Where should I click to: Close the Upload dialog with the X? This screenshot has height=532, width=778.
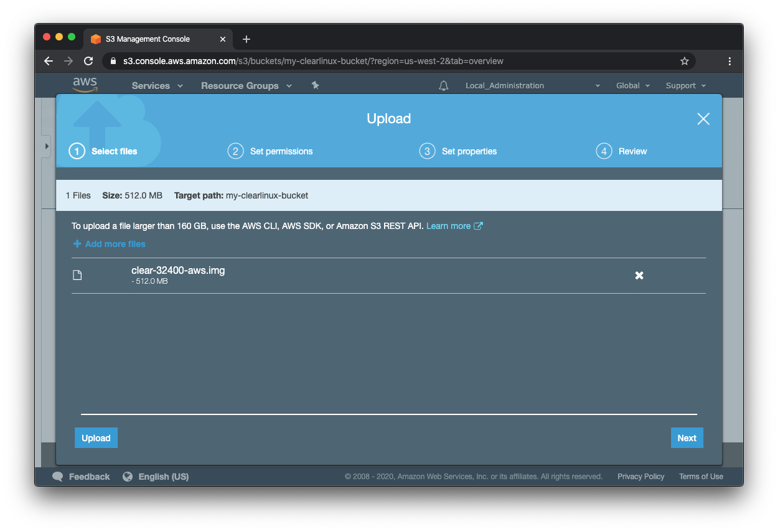703,119
